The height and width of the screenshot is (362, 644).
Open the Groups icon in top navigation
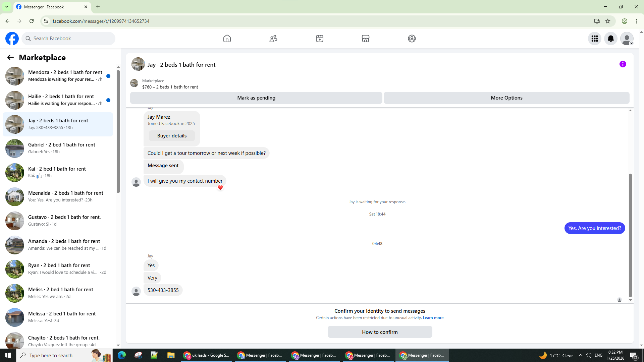[x=412, y=39]
